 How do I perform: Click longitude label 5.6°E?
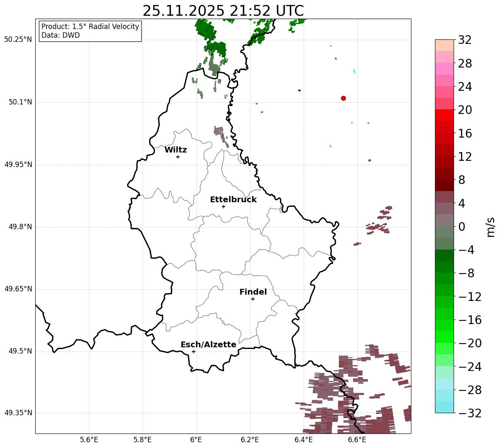89,440
